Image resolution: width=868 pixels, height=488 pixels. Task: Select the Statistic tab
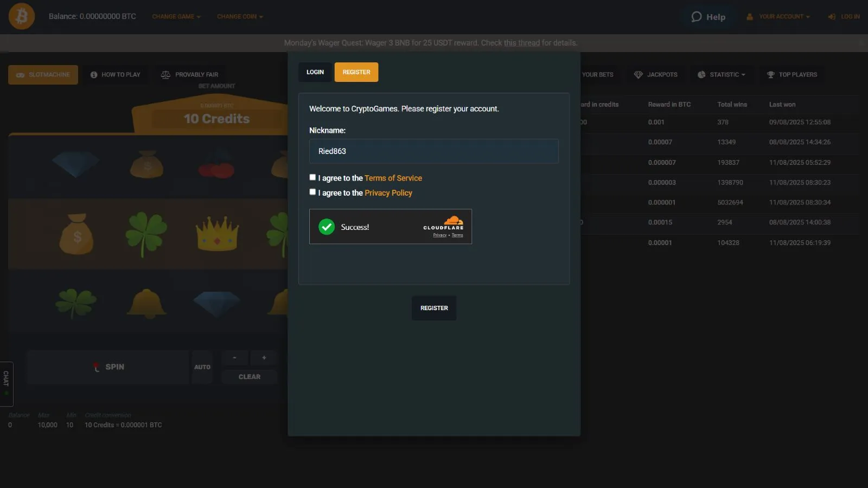pyautogui.click(x=721, y=75)
